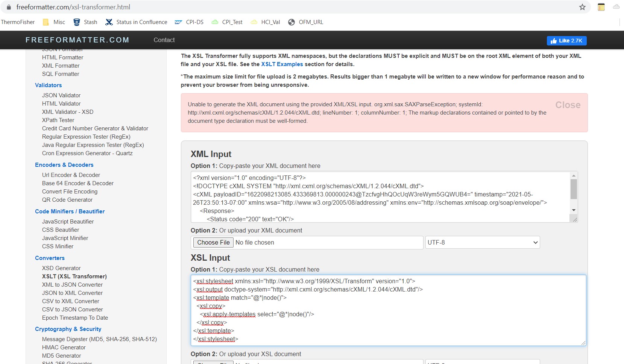Click Choose File for XML document upload
The height and width of the screenshot is (364, 624).
click(213, 242)
